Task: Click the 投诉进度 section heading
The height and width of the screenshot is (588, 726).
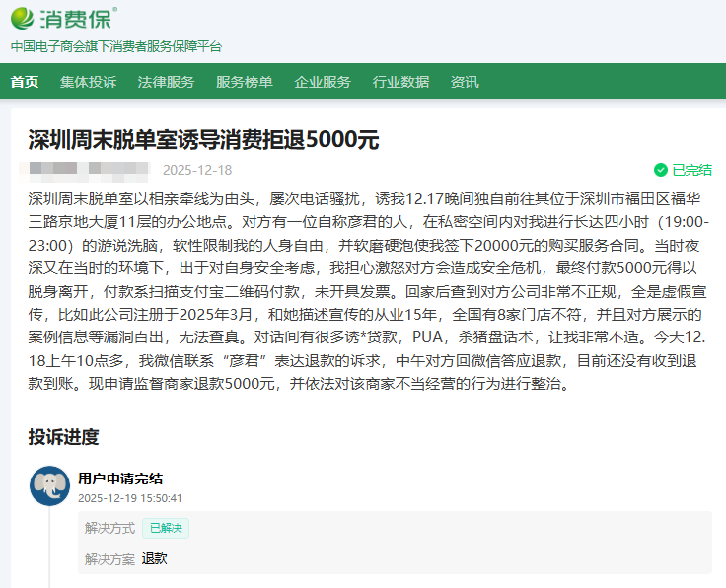Action: tap(63, 437)
